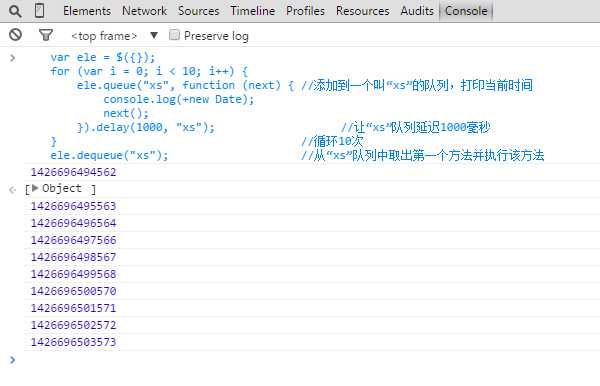Click log output 1426696495563

click(73, 206)
